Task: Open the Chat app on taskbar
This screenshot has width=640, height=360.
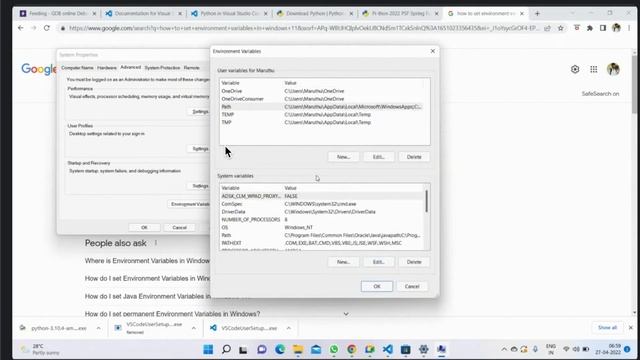Action: coord(262,349)
